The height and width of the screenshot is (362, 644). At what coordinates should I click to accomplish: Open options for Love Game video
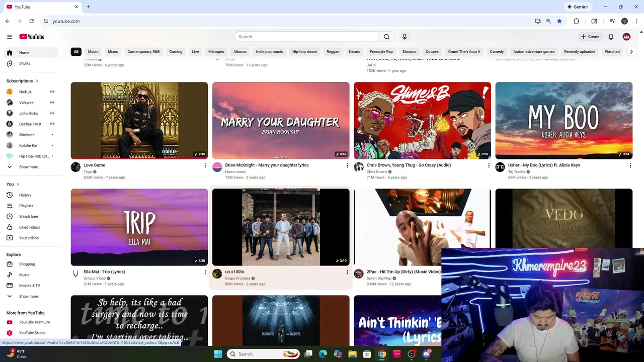coord(205,165)
